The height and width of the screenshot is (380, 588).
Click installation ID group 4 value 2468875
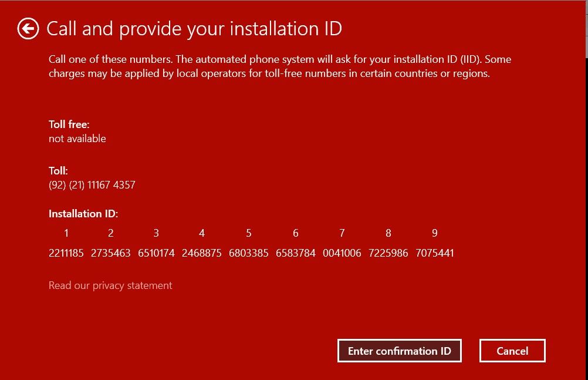(x=201, y=253)
